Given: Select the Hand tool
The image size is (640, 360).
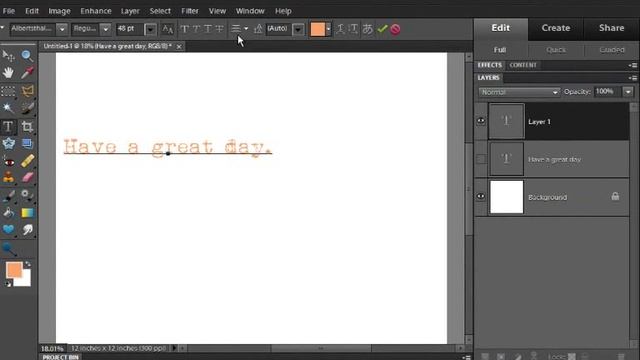Looking at the screenshot, I should pyautogui.click(x=8, y=73).
